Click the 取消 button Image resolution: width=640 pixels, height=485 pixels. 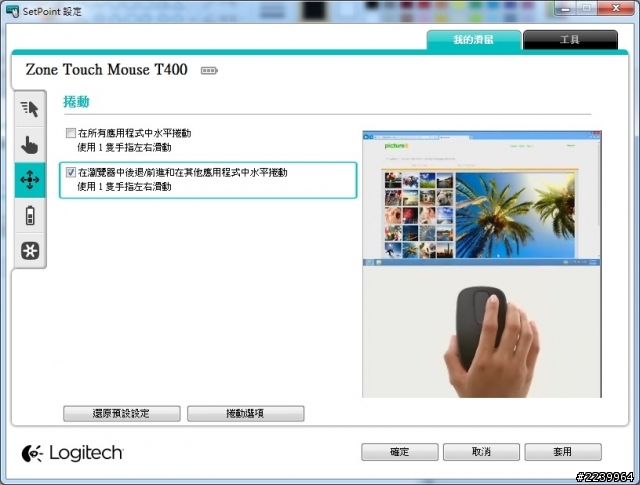pos(481,452)
